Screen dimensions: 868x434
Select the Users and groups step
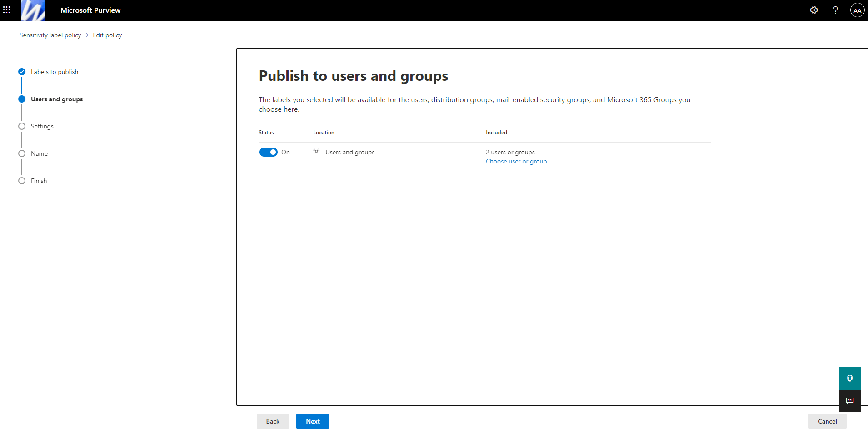[57, 99]
